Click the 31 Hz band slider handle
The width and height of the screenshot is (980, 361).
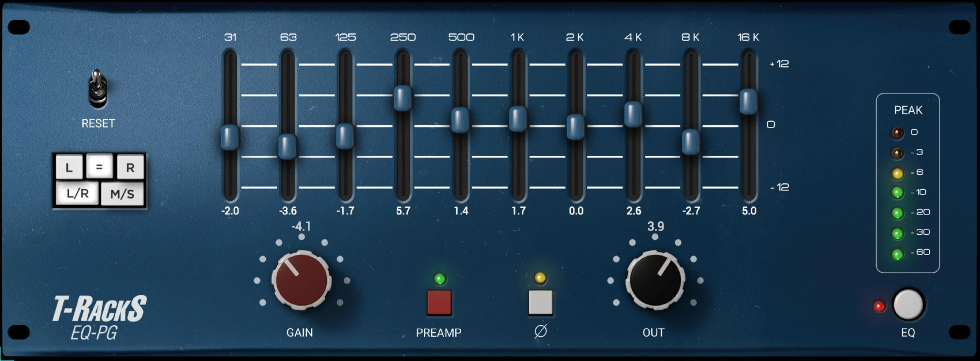230,137
